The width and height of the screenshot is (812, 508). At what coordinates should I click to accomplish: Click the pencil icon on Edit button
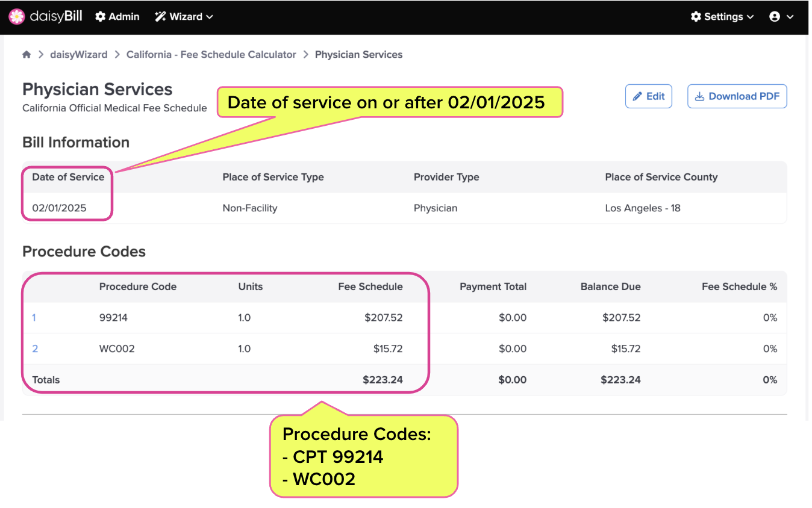637,96
